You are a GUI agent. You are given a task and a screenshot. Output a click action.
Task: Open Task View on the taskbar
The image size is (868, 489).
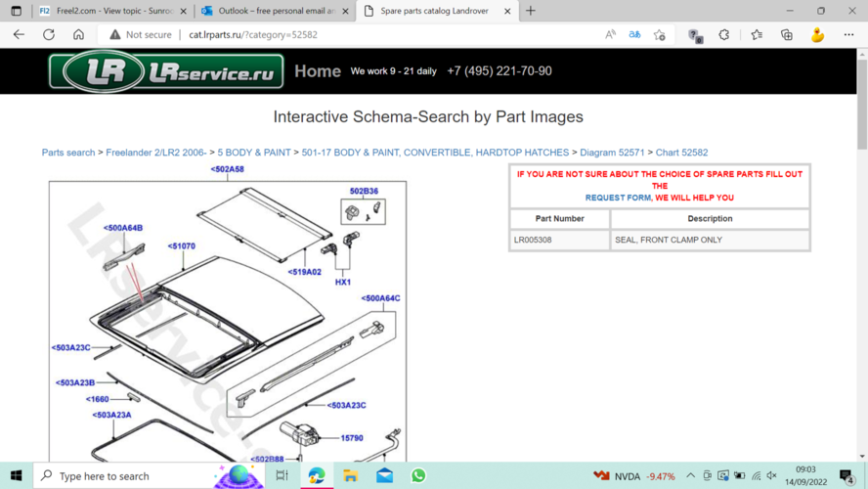282,475
